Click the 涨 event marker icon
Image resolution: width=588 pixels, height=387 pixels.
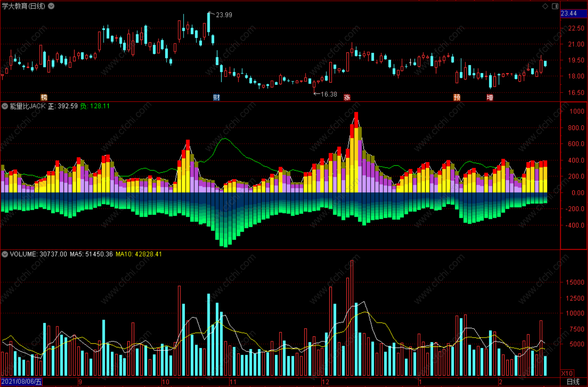[347, 97]
